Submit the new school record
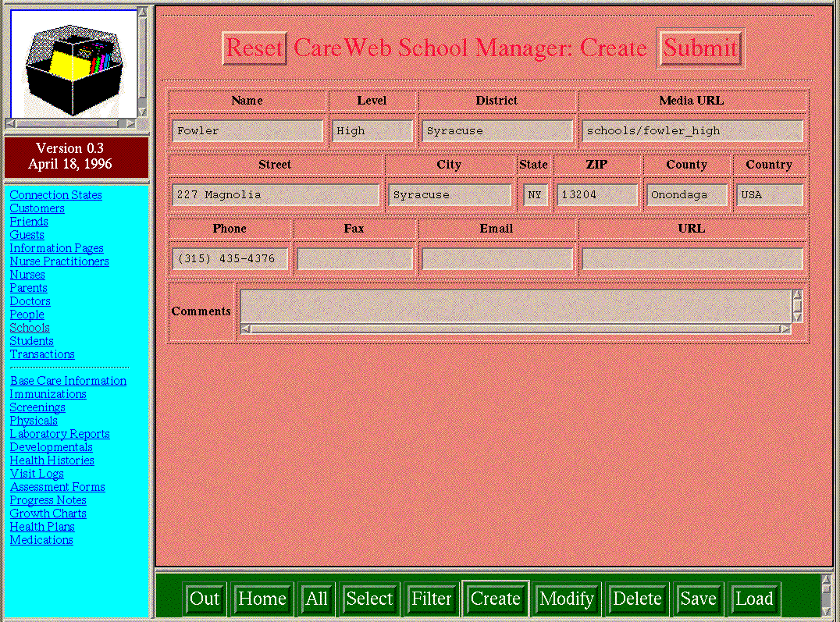 [701, 48]
